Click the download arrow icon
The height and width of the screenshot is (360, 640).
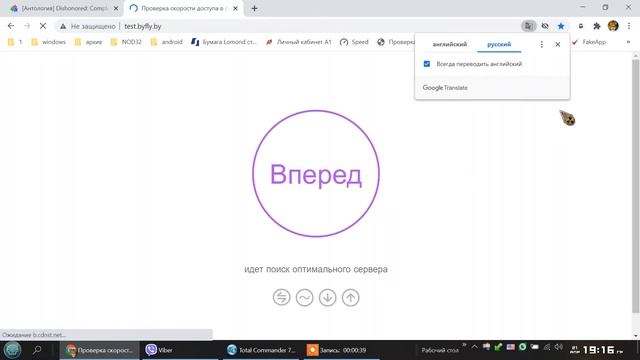327,298
